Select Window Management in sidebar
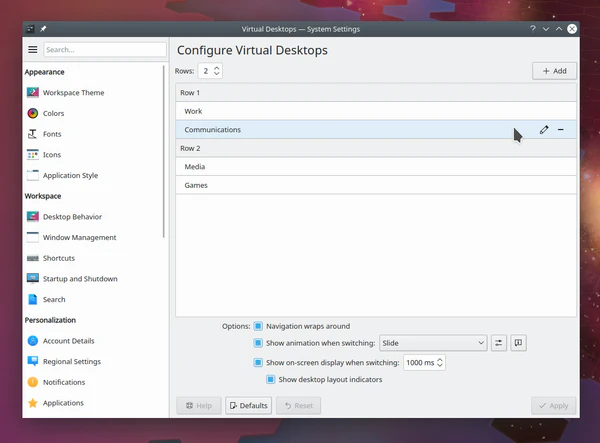Viewport: 600px width, 443px height. tap(79, 238)
